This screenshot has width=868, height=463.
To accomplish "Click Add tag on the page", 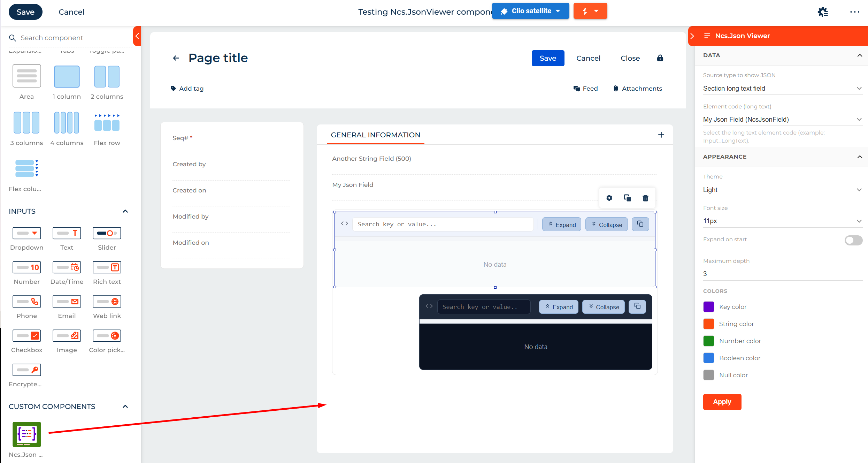I will (x=187, y=89).
